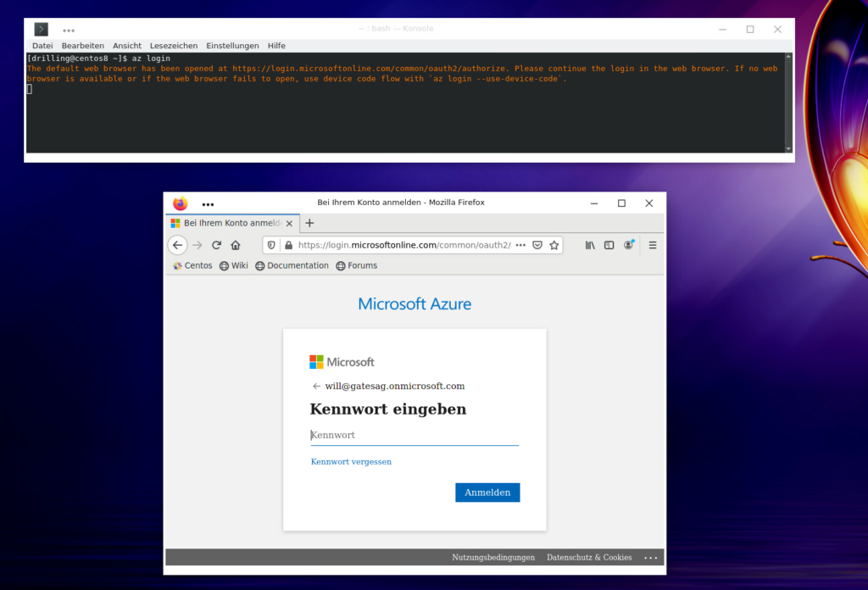Open the footer three-dots more options
This screenshot has width=868, height=590.
650,558
